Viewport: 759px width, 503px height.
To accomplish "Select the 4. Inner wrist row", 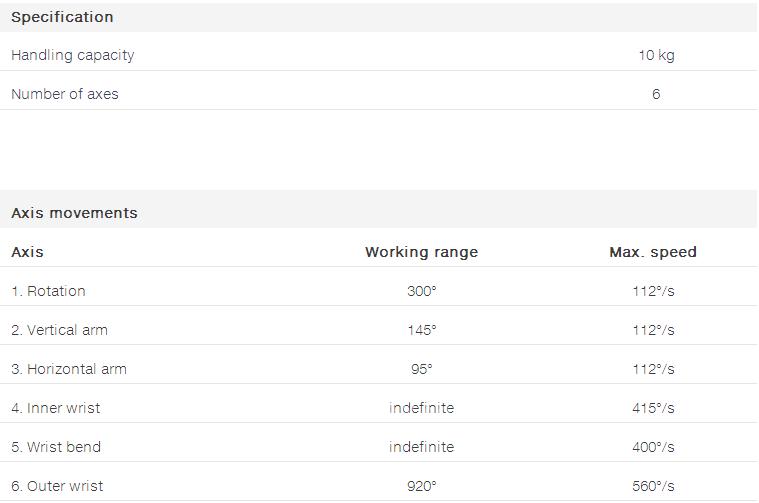I will point(55,408).
